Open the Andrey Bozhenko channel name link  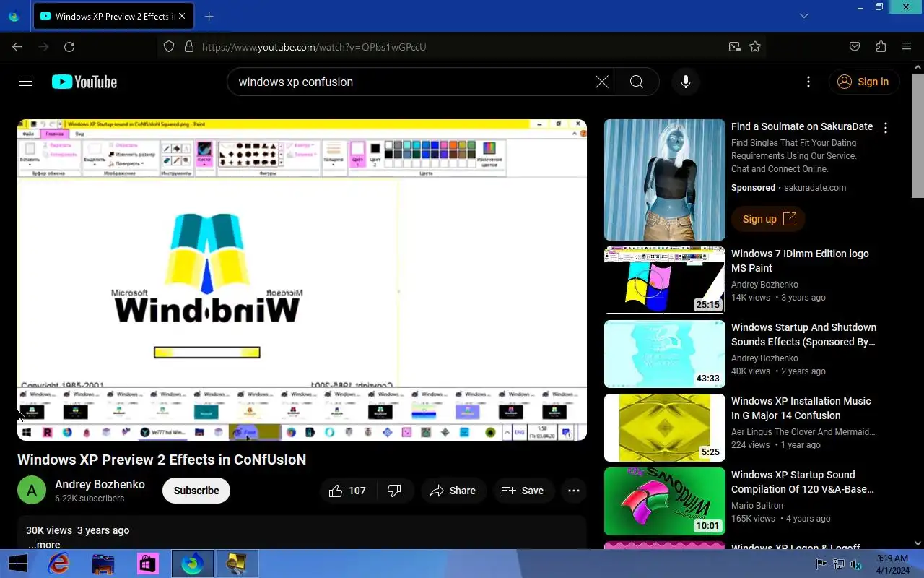(100, 484)
